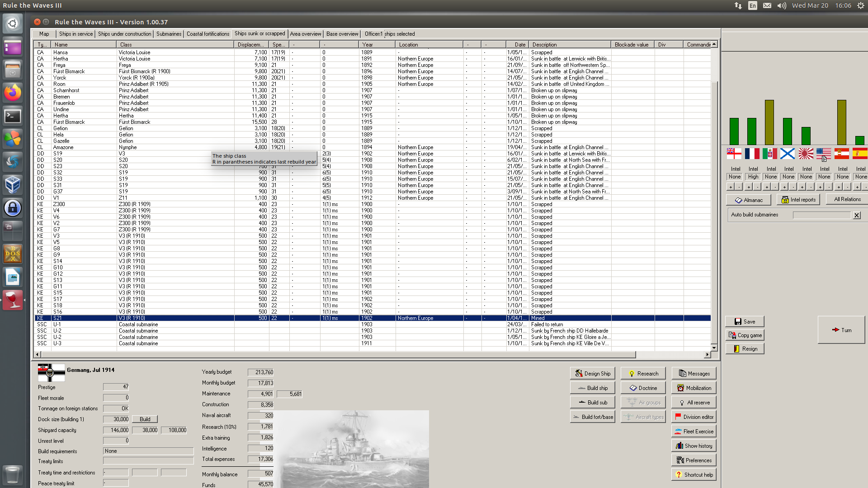Viewport: 868px width, 488px height.
Task: Sort by the Description column header
Action: tap(570, 45)
